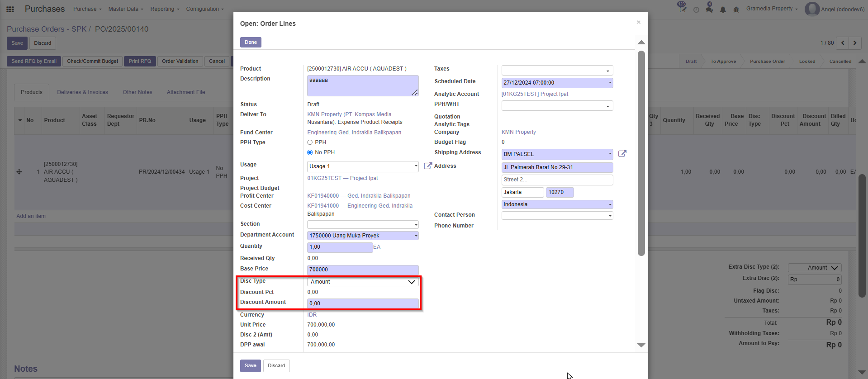Open the external link beside Shipping Address
This screenshot has width=868, height=379.
click(622, 153)
